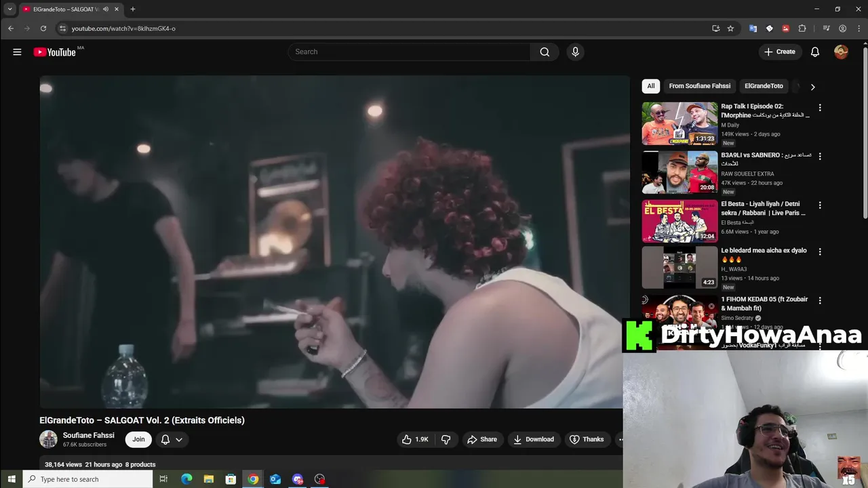
Task: Open Soufiane Fahssi channel avatar
Action: (x=48, y=439)
